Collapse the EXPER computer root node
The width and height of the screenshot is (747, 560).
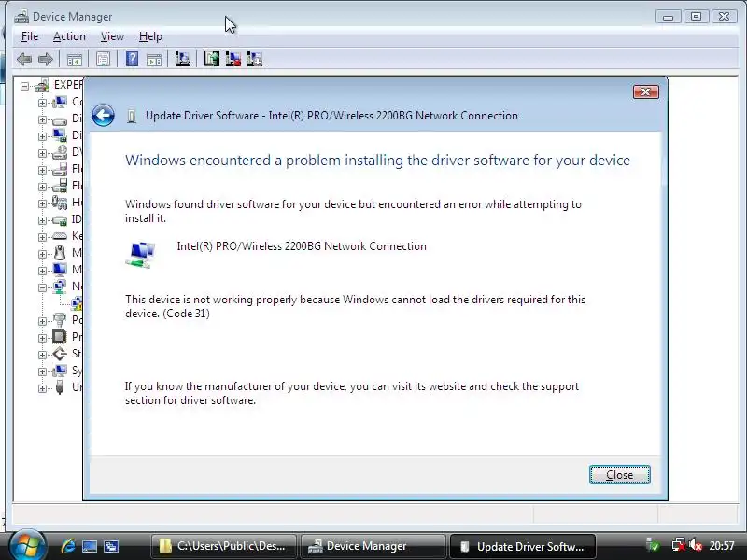coord(25,86)
